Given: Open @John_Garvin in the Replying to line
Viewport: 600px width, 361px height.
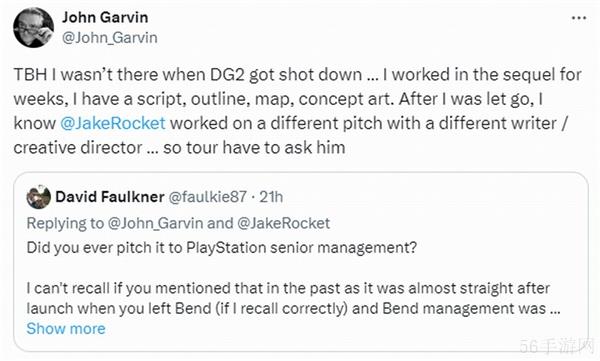Looking at the screenshot, I should [x=155, y=223].
